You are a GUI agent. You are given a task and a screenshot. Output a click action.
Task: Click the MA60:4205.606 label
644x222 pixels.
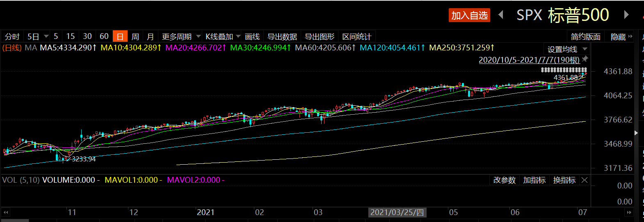click(x=326, y=48)
